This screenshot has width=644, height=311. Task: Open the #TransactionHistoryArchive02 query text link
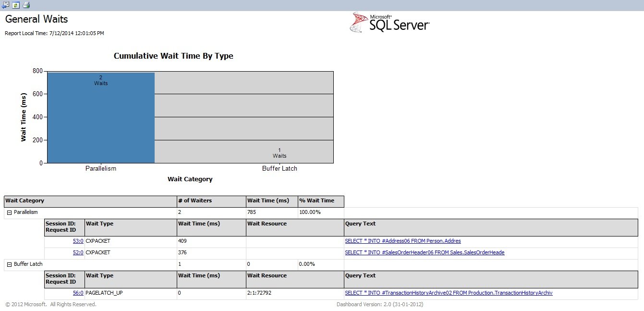[x=448, y=293]
